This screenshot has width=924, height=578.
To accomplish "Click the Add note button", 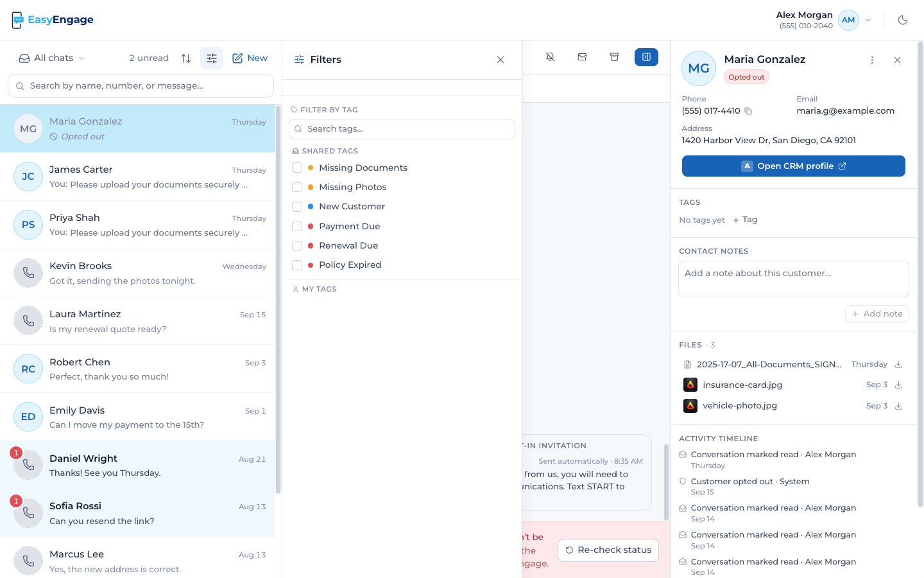I will pyautogui.click(x=877, y=314).
